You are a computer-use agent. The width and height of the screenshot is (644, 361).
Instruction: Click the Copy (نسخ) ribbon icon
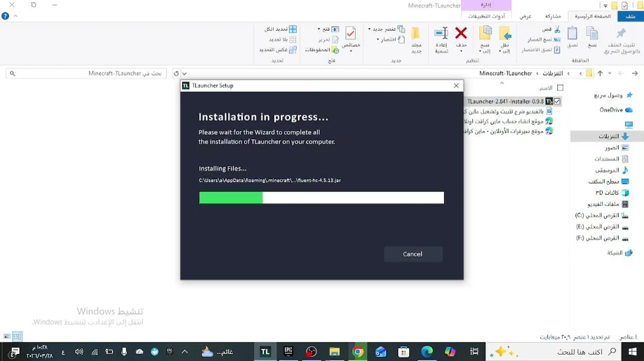point(592,34)
